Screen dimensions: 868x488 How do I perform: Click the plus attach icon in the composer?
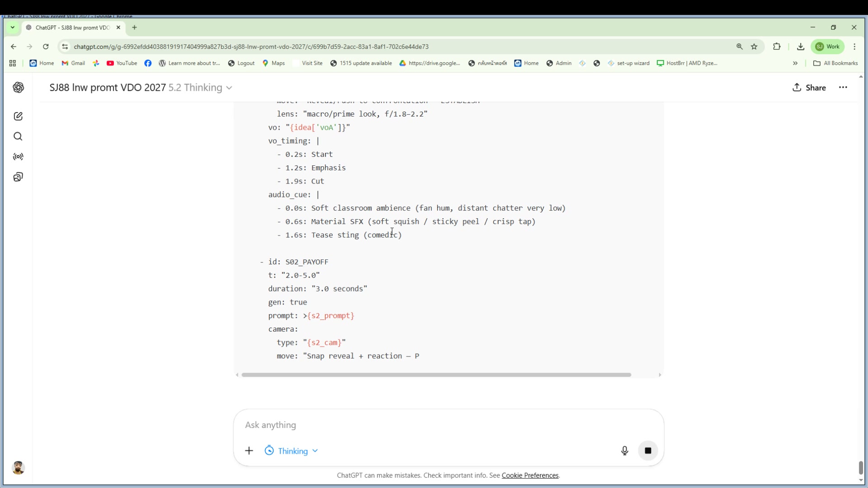249,451
